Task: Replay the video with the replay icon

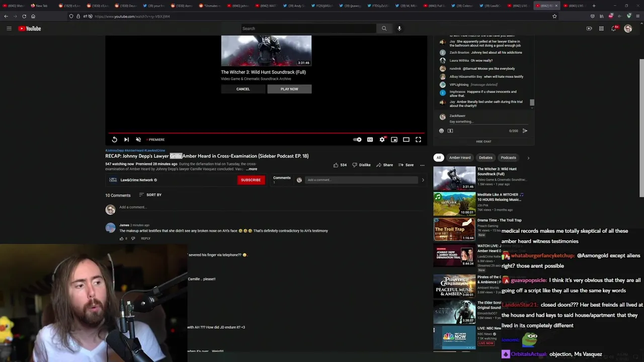Action: coord(114,140)
